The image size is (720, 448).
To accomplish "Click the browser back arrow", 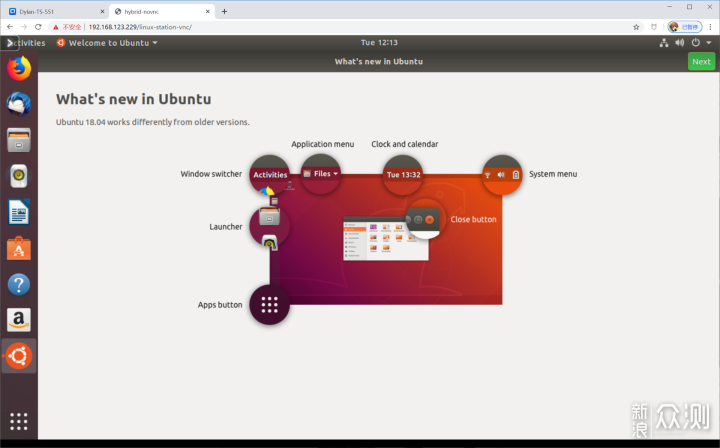I will tap(10, 27).
